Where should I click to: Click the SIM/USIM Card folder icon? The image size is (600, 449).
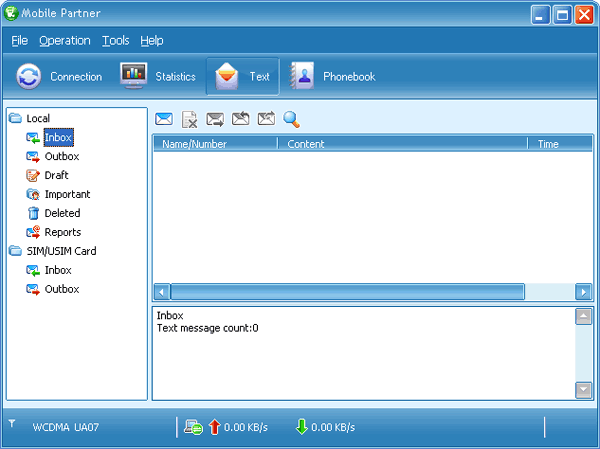point(15,251)
